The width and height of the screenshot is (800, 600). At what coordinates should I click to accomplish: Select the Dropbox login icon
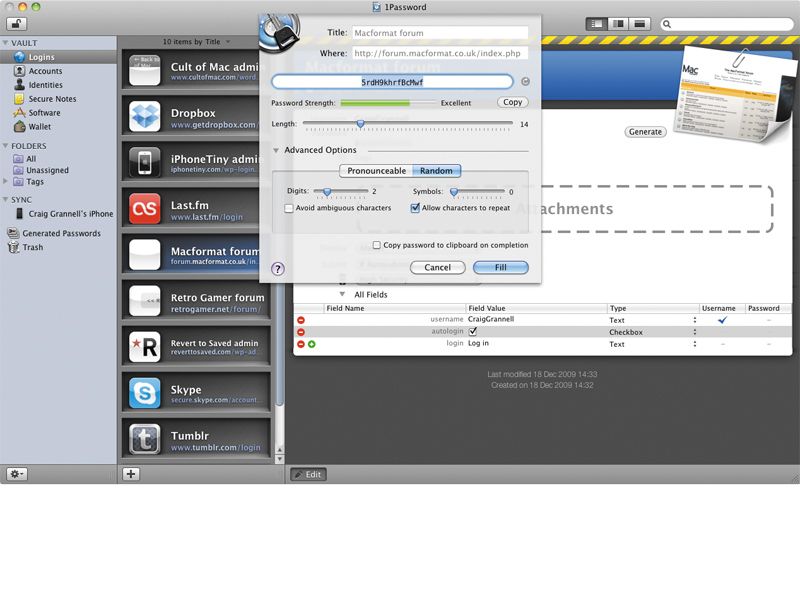coord(145,116)
